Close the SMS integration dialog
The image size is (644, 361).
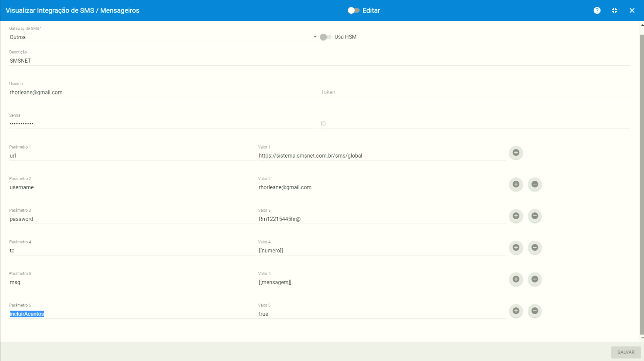pos(632,10)
